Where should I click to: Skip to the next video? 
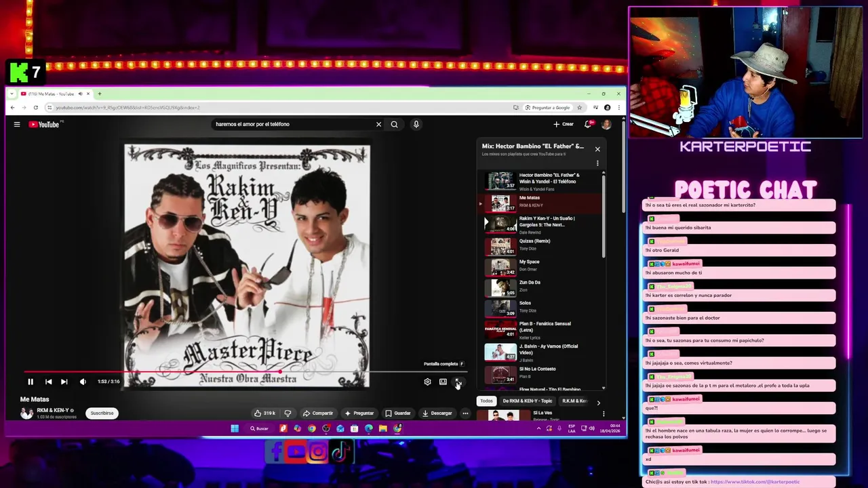click(x=64, y=382)
